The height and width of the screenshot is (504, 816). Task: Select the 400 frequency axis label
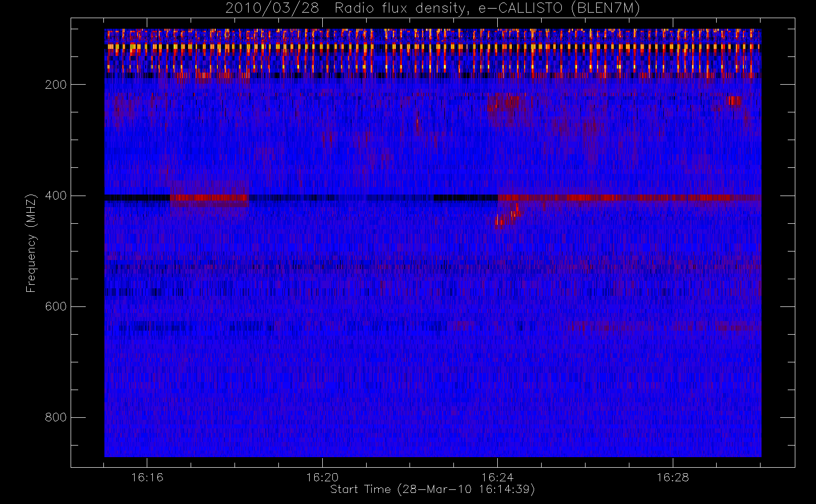[55, 196]
